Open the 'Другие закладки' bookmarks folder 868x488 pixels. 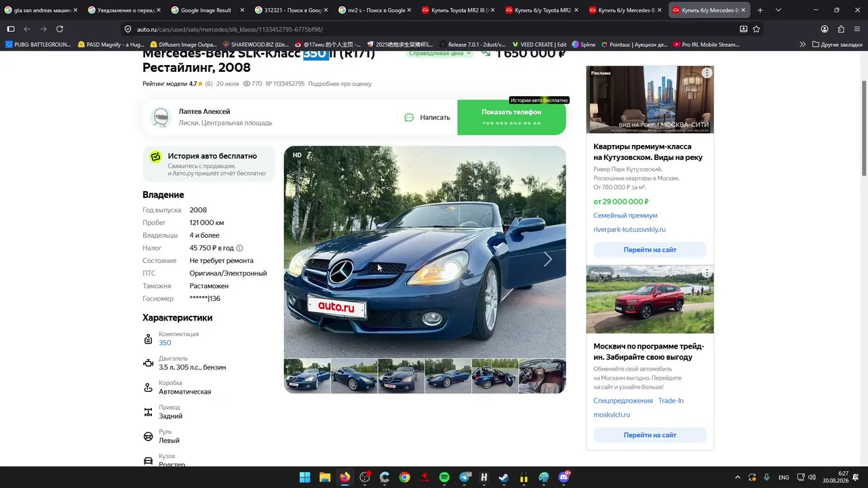pos(837,45)
